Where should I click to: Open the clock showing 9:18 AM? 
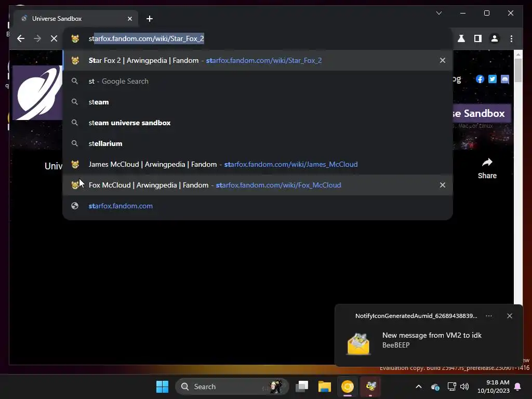point(494,387)
